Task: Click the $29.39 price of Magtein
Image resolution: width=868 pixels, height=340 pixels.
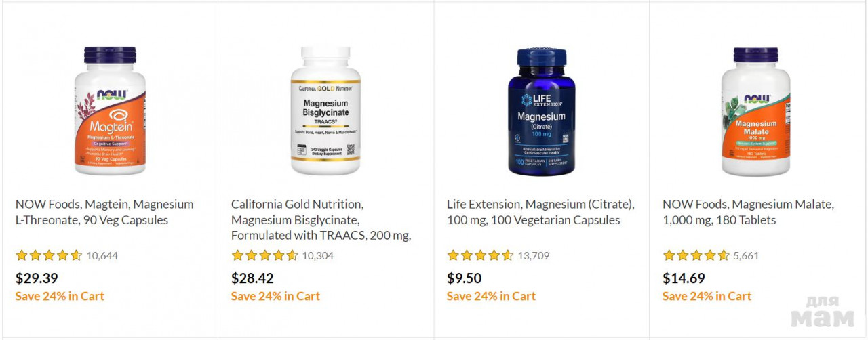Action: 37,278
